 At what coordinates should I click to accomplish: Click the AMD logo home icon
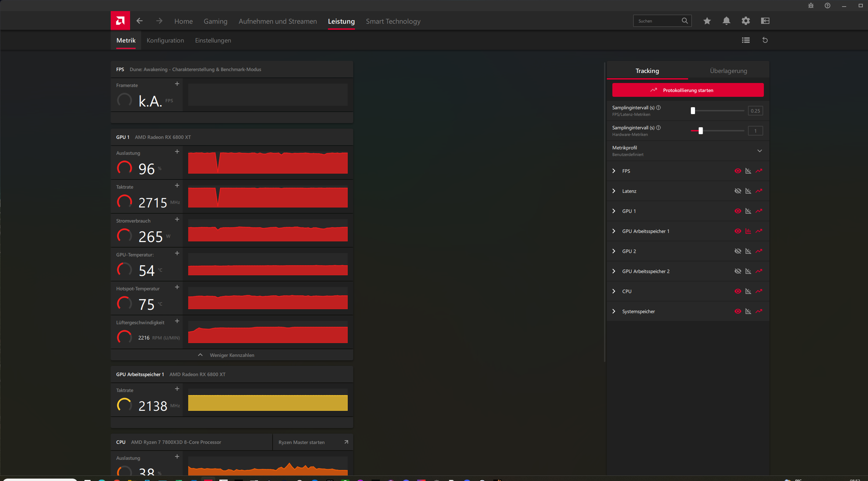point(120,21)
